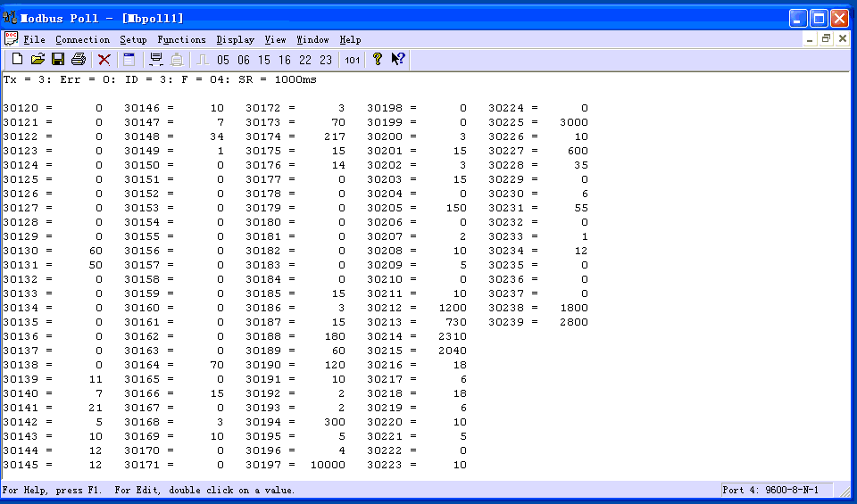Click the Connect icon in toolbar
Viewport: 857px width, 504px height.
[x=156, y=60]
